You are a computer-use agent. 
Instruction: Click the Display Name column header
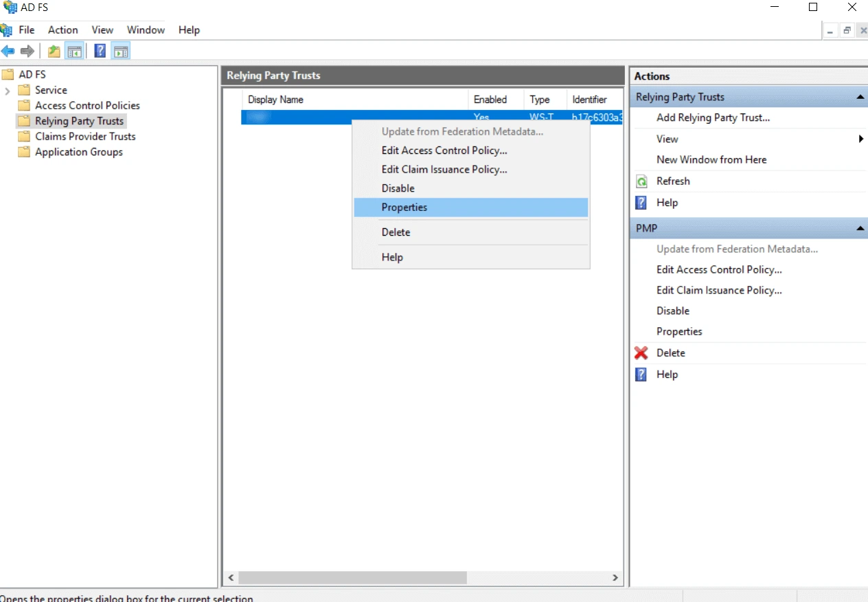(x=275, y=99)
